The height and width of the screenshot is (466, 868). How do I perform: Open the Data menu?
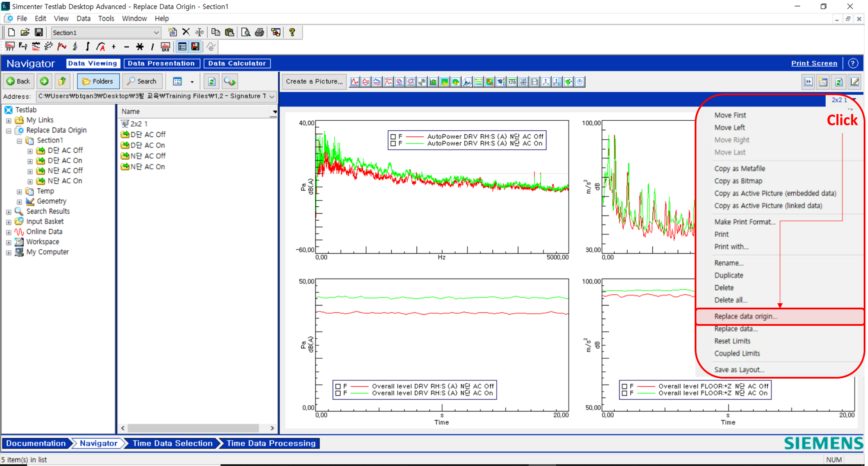pos(83,19)
